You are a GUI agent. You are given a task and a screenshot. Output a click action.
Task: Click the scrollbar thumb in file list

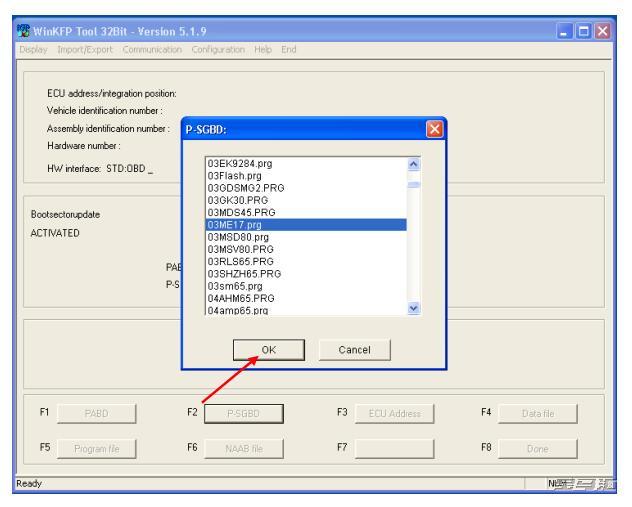tap(414, 185)
